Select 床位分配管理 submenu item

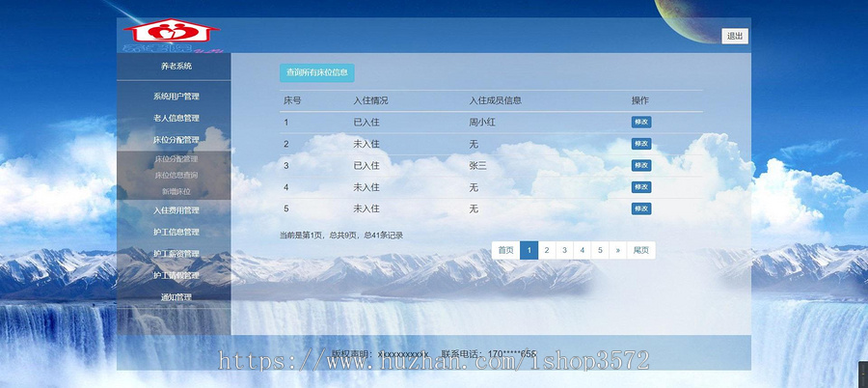point(176,159)
